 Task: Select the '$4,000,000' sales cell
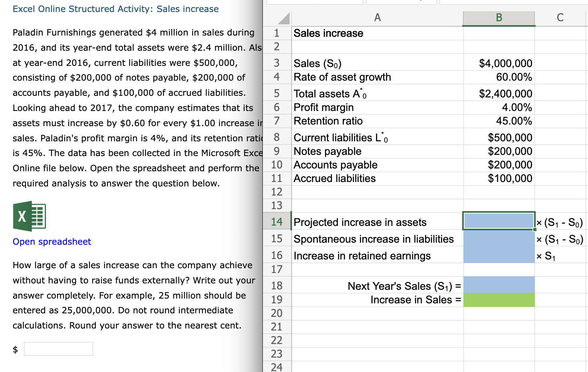click(x=499, y=63)
